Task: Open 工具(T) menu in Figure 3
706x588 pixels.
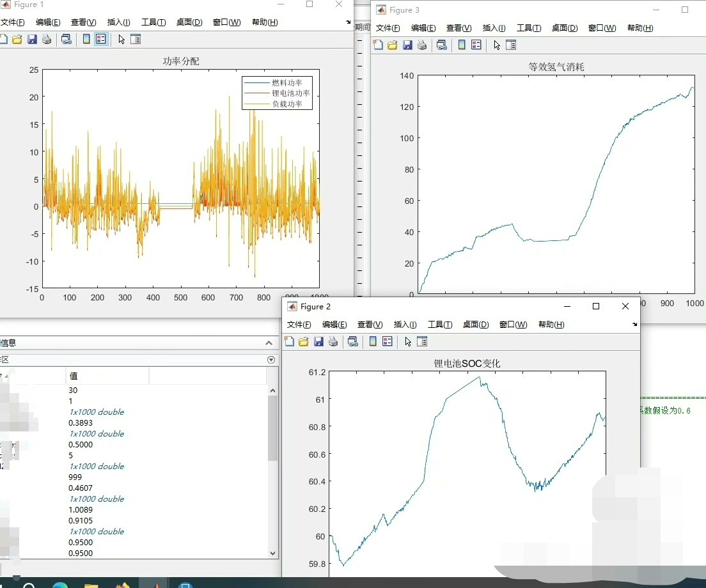Action: click(528, 28)
